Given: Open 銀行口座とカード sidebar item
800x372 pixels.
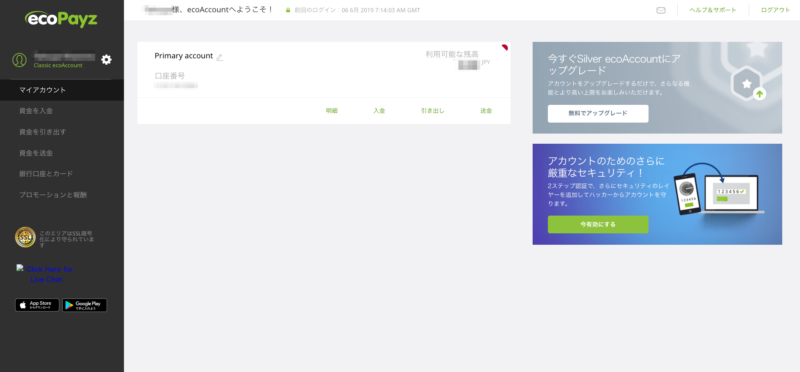Looking at the screenshot, I should pyautogui.click(x=62, y=173).
